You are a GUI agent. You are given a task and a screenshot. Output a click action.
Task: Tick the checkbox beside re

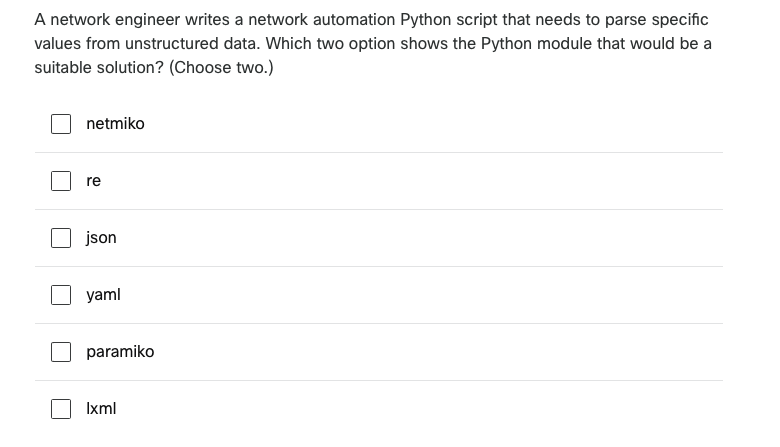click(x=62, y=181)
